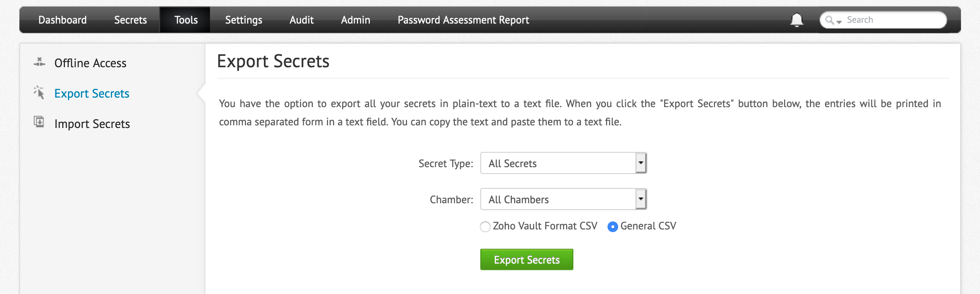Open the Secrets tab
The height and width of the screenshot is (294, 980).
[x=131, y=20]
